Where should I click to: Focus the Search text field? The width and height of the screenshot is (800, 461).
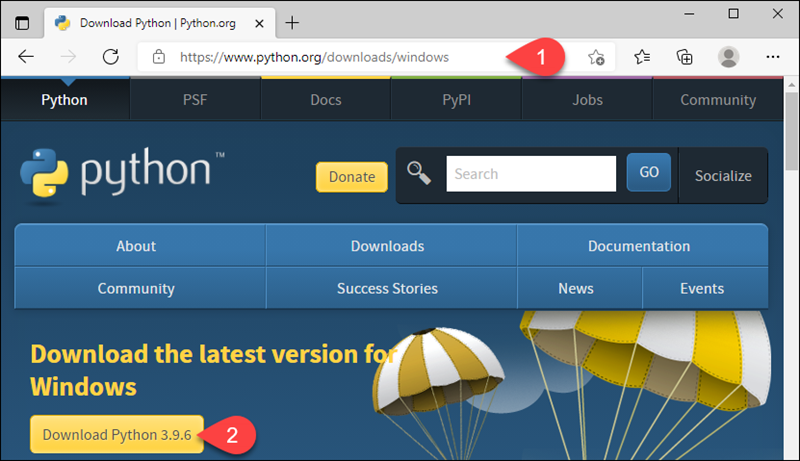[531, 174]
